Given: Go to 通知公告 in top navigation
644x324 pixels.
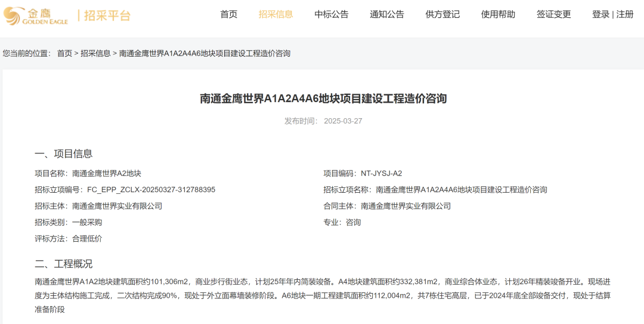Looking at the screenshot, I should pyautogui.click(x=387, y=14).
